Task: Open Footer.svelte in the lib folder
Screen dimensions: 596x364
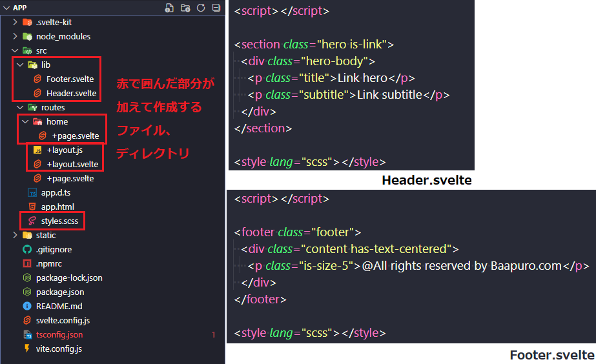Action: (x=70, y=79)
